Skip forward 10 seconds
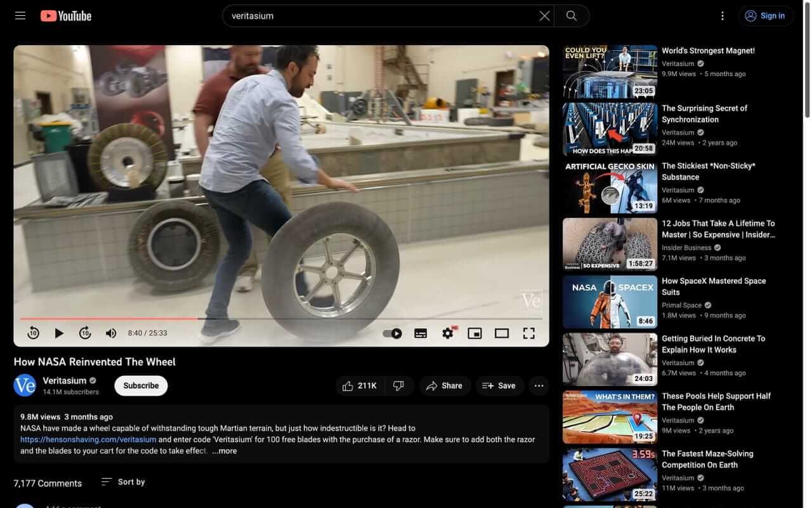The height and width of the screenshot is (508, 812). pyautogui.click(x=85, y=333)
